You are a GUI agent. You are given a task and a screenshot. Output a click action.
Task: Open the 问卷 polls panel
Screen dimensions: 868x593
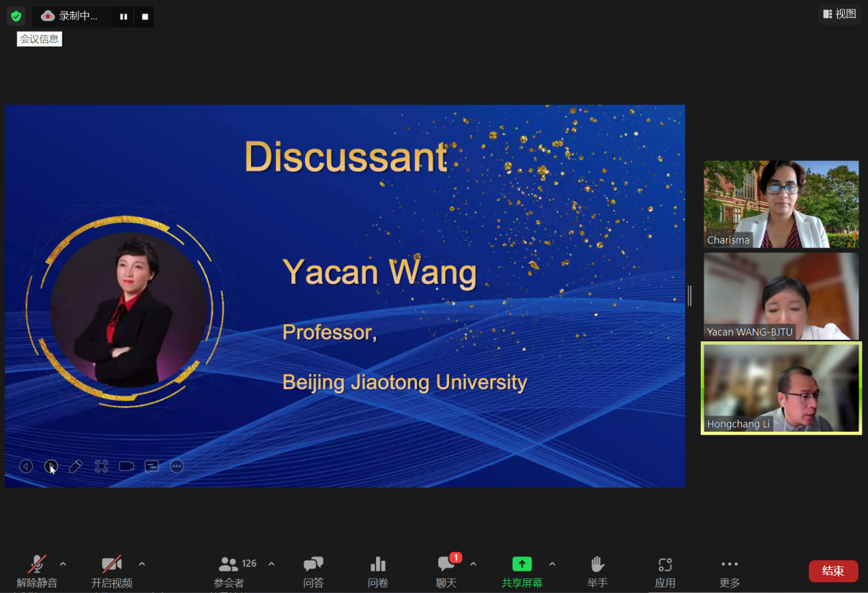(x=378, y=571)
